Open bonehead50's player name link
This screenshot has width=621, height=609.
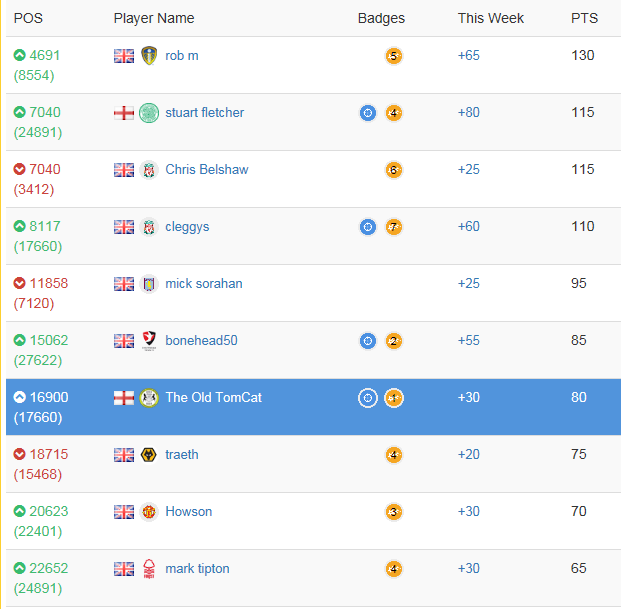tap(201, 341)
